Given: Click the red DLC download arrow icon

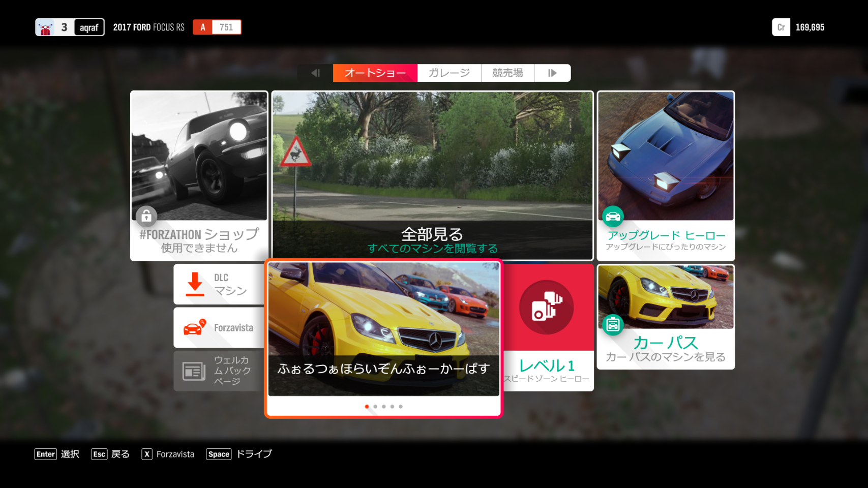Looking at the screenshot, I should 195,284.
